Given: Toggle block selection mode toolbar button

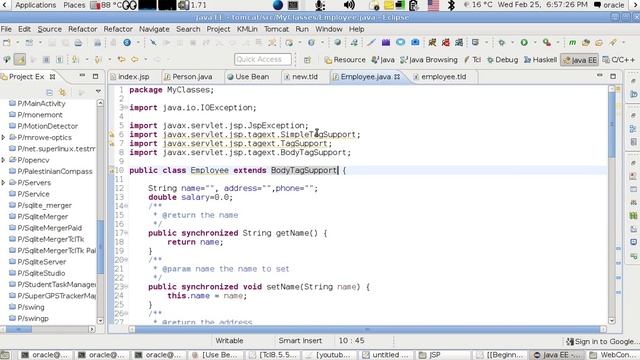Looking at the screenshot, I should tap(46, 60).
